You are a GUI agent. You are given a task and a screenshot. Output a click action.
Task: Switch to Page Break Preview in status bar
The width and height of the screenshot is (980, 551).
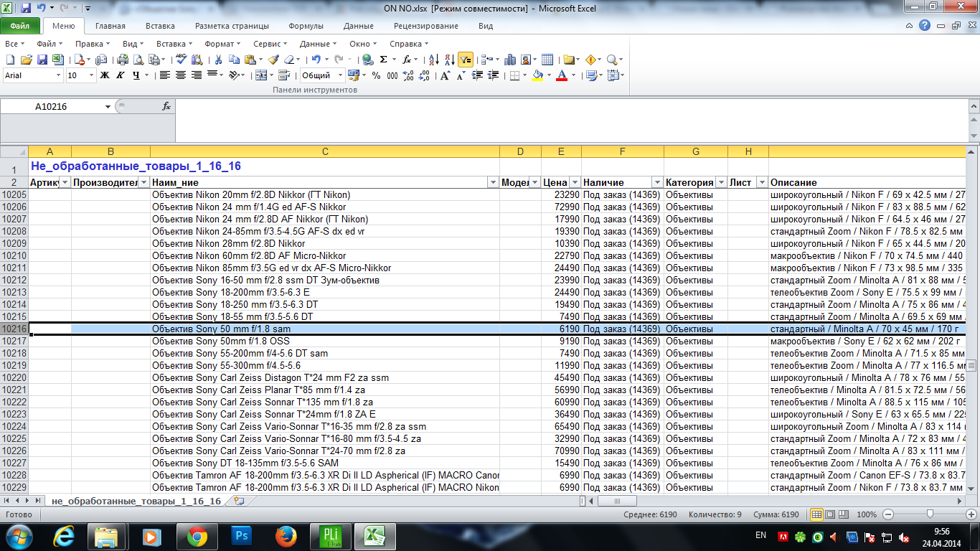pyautogui.click(x=845, y=514)
